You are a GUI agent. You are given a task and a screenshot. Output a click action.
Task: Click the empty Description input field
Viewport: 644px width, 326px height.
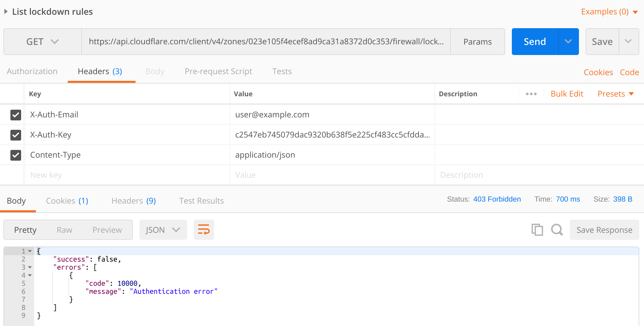point(539,175)
